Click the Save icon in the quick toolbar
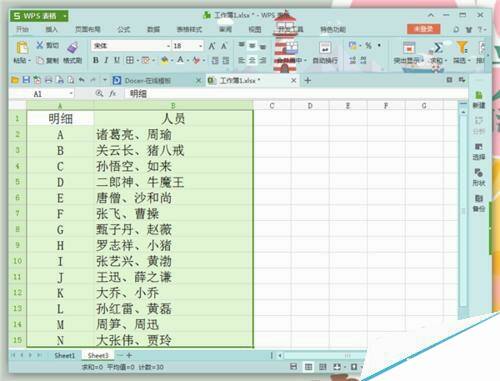 click(x=26, y=80)
